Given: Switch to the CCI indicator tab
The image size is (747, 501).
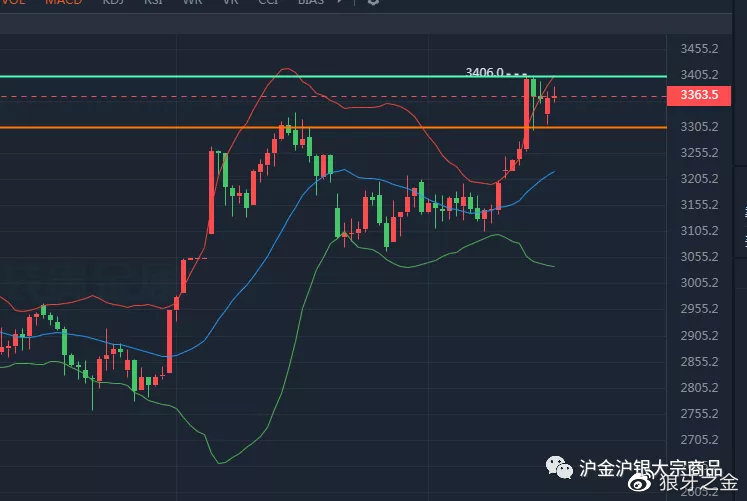Looking at the screenshot, I should tap(268, 1).
